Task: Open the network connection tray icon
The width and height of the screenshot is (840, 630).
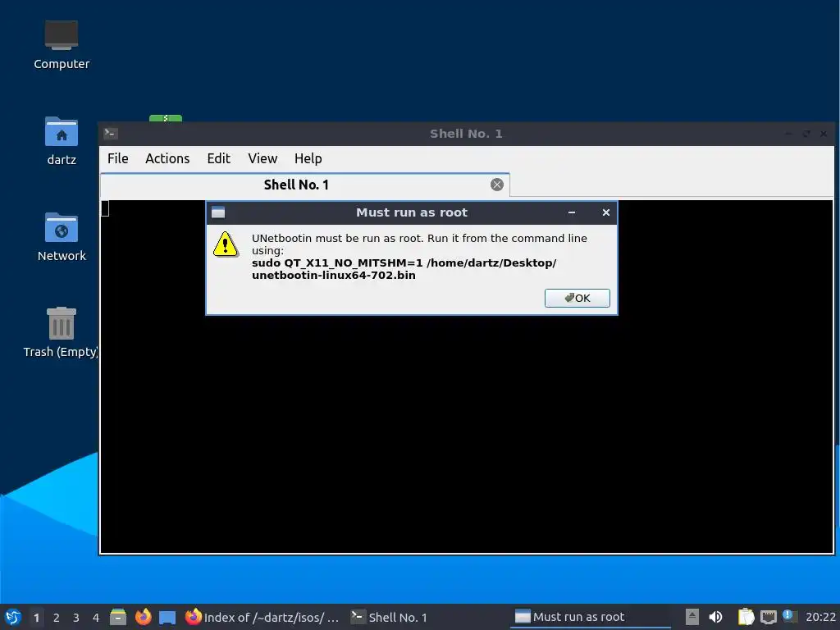Action: pyautogui.click(x=769, y=617)
